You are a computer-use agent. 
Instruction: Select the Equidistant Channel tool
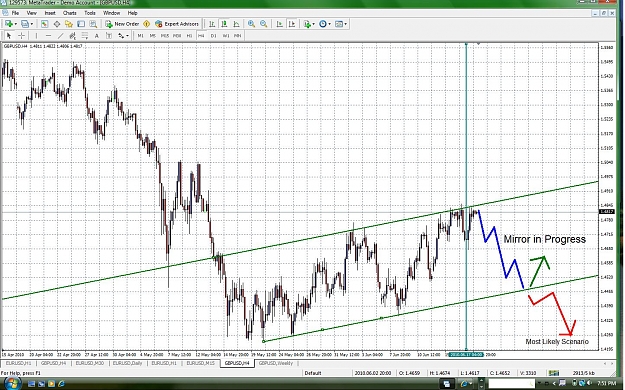[x=73, y=35]
